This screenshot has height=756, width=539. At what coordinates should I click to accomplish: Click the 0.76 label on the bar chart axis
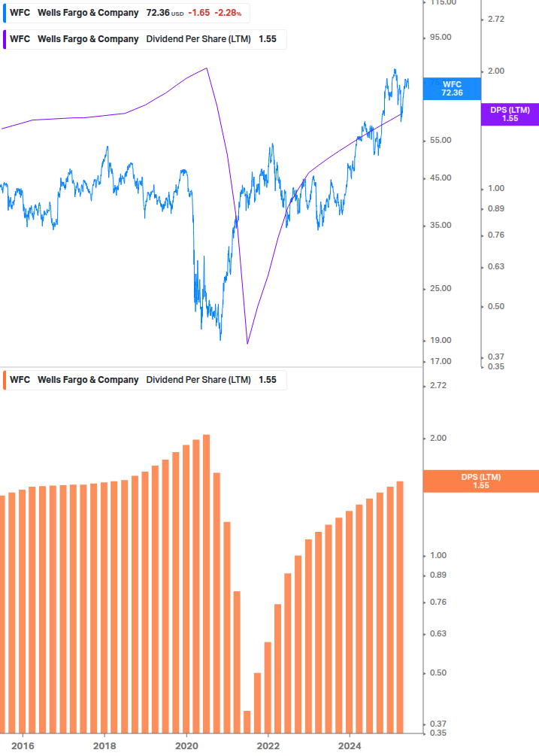click(438, 603)
